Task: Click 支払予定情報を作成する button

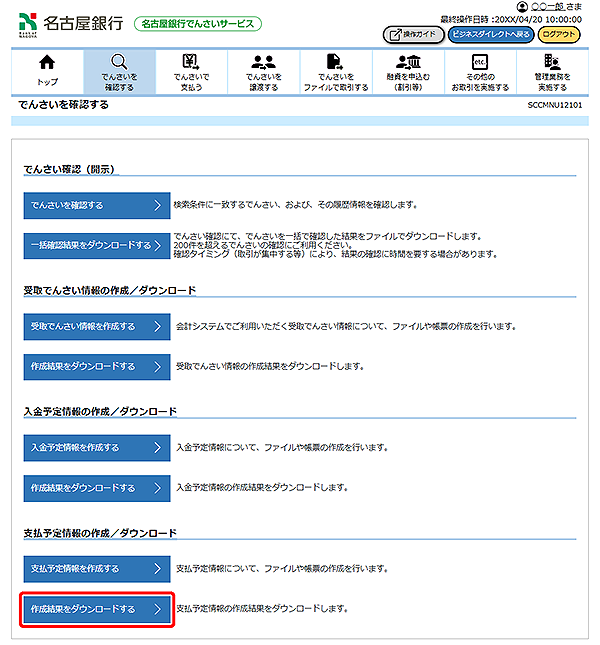Action: tap(97, 568)
